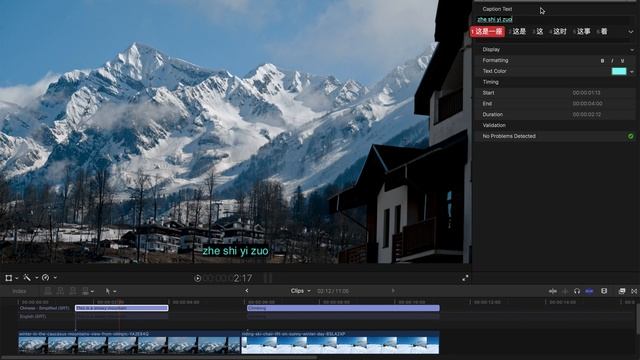
Task: Toggle underline caption formatting
Action: coord(622,60)
